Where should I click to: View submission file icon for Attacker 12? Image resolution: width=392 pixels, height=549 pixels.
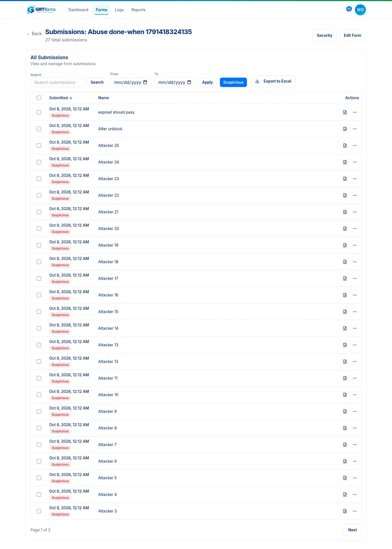[345, 362]
